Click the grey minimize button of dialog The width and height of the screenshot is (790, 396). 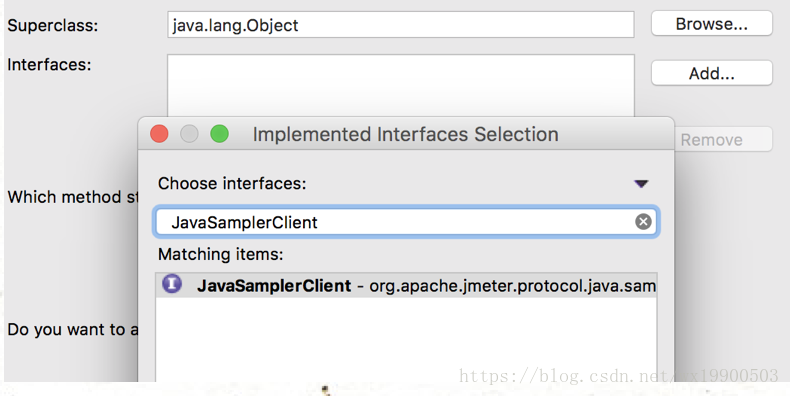(189, 134)
